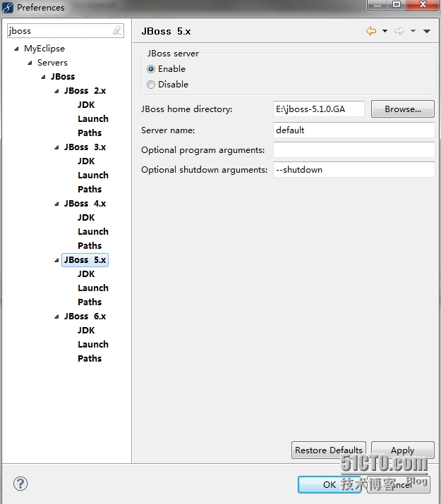
Task: Collapse the JBoss parent tree node
Action: pyautogui.click(x=44, y=77)
